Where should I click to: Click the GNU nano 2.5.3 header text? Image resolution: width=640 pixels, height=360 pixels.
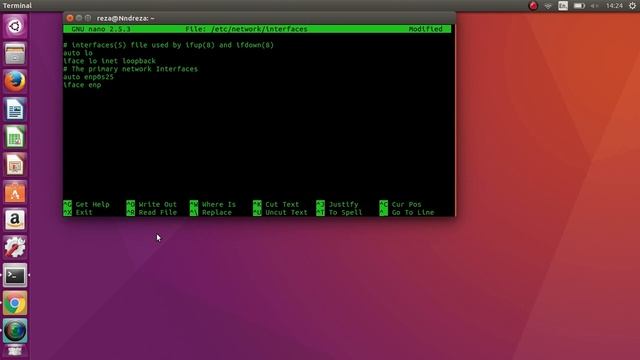click(101, 29)
